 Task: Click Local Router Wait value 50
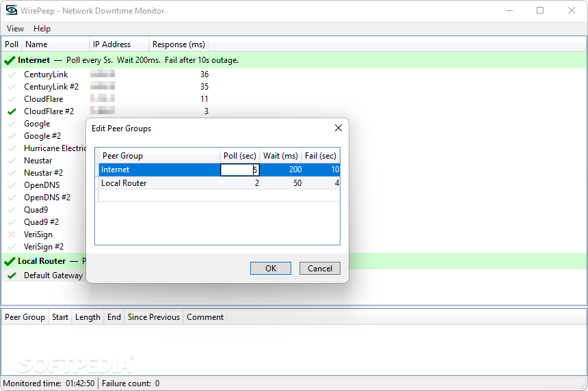pyautogui.click(x=297, y=183)
